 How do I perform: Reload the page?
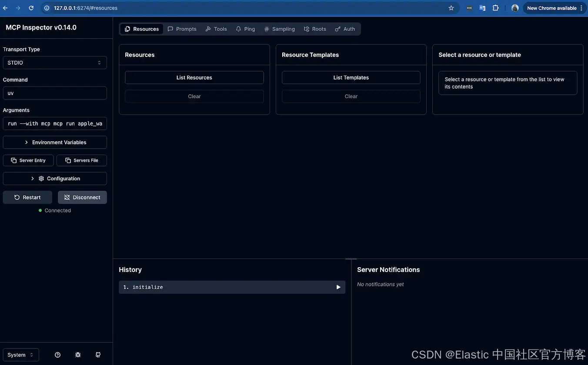click(x=31, y=8)
